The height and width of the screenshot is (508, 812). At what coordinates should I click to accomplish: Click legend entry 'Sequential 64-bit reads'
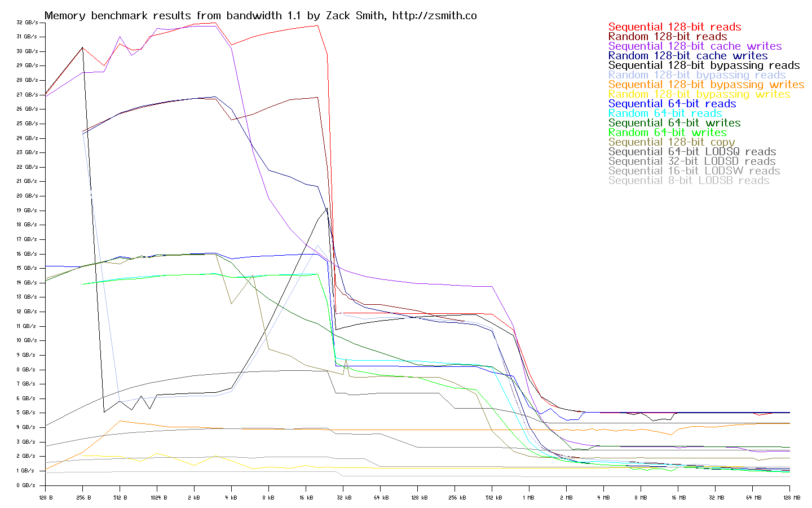point(672,104)
